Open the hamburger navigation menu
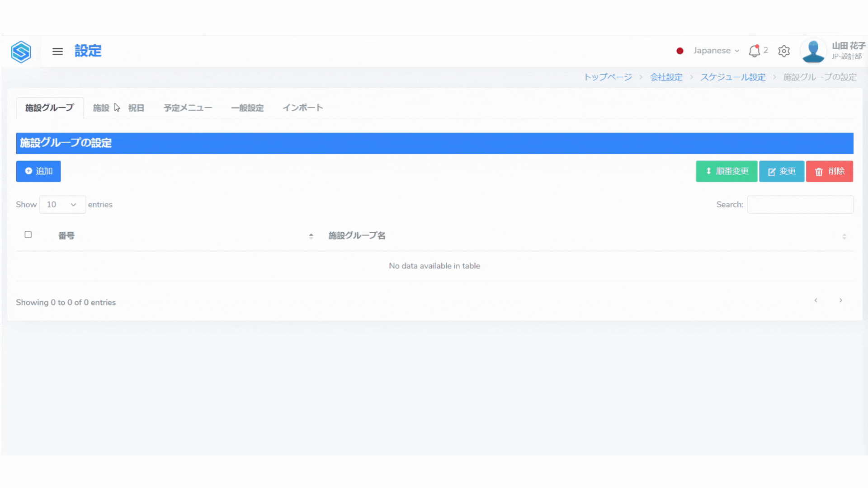Viewport: 868px width, 488px height. (57, 51)
